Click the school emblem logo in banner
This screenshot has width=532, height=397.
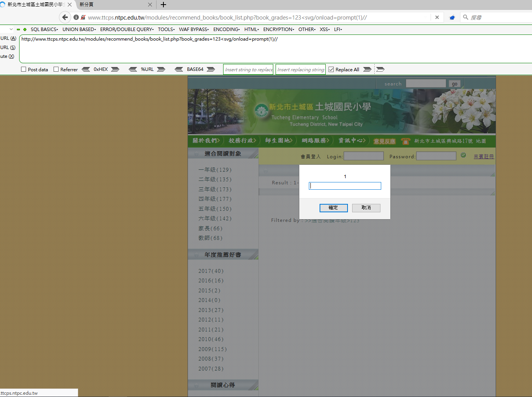261,112
